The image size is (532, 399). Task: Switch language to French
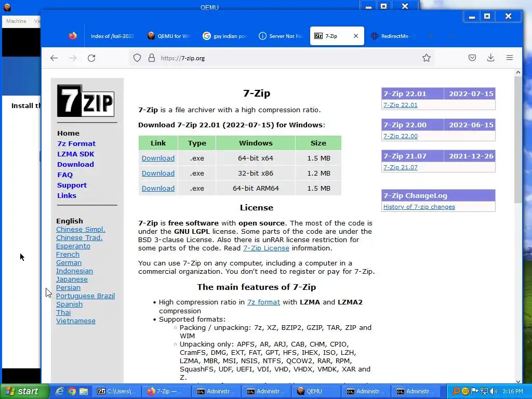point(68,255)
